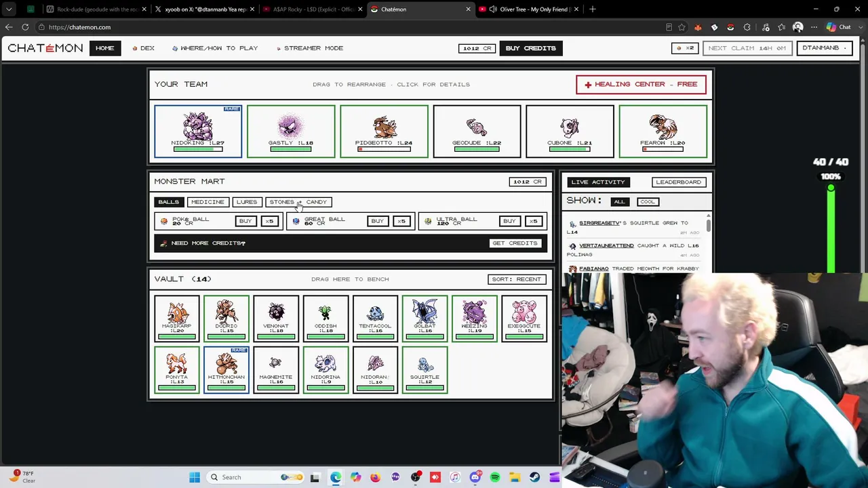
Task: Filter activity feed to Cool
Action: coord(648,201)
